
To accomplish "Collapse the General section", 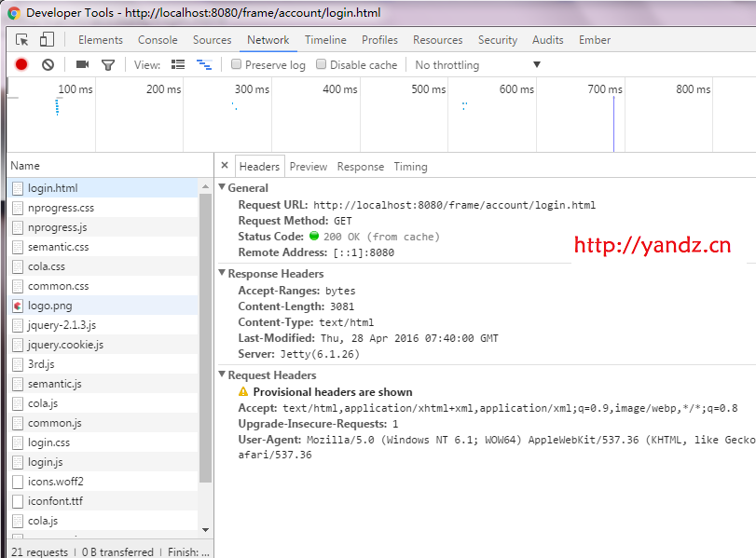I will point(222,187).
